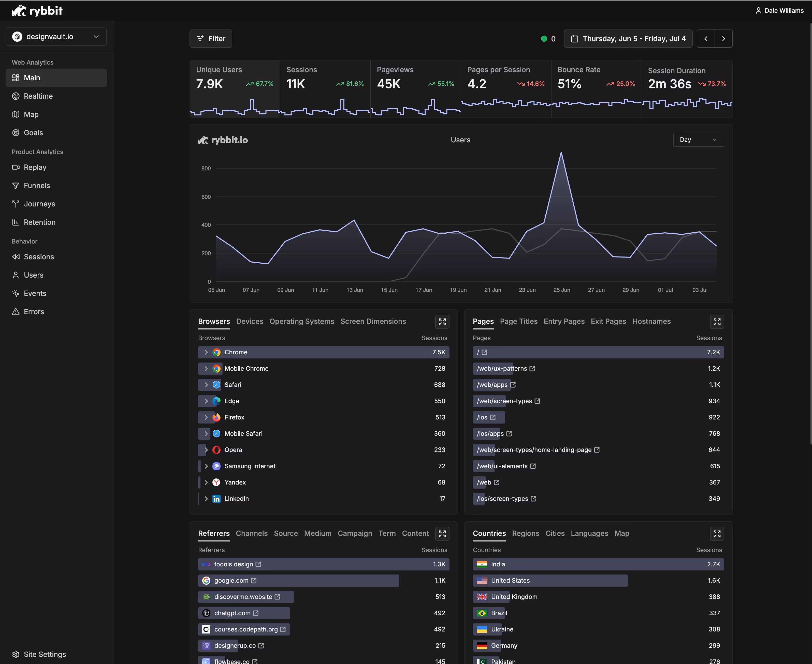
Task: Expand the Browsers panel to fullscreen
Action: tap(442, 322)
